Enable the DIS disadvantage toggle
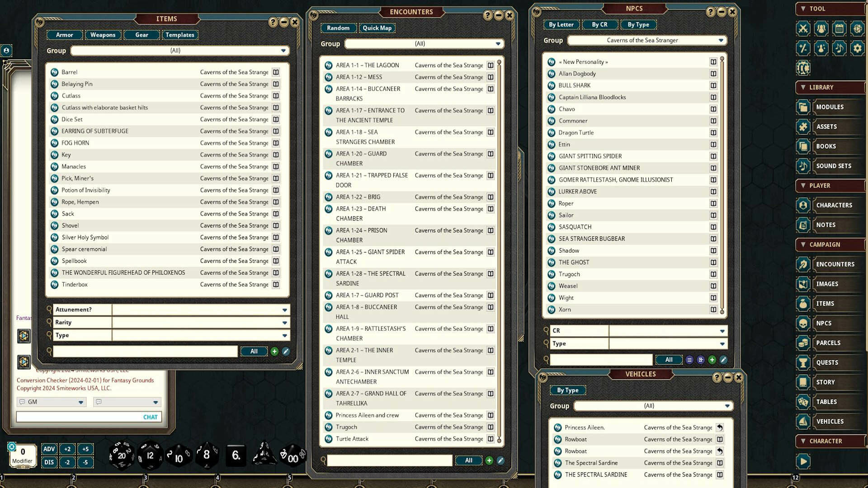This screenshot has height=488, width=868. pos(49,462)
